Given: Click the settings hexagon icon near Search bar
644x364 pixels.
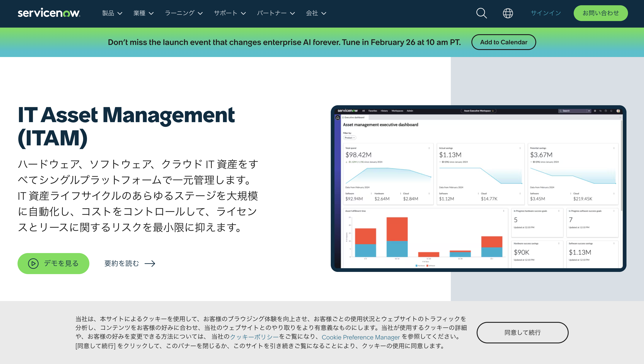Looking at the screenshot, I should 595,111.
